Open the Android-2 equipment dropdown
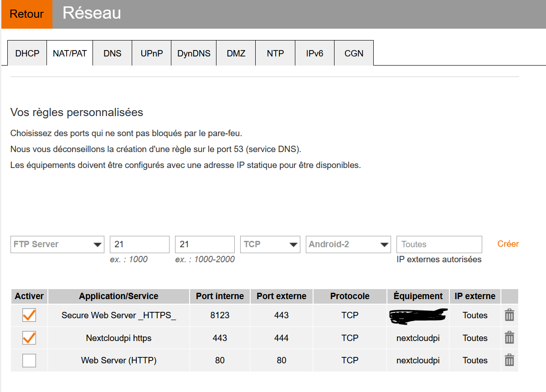The width and height of the screenshot is (546, 392). click(348, 244)
